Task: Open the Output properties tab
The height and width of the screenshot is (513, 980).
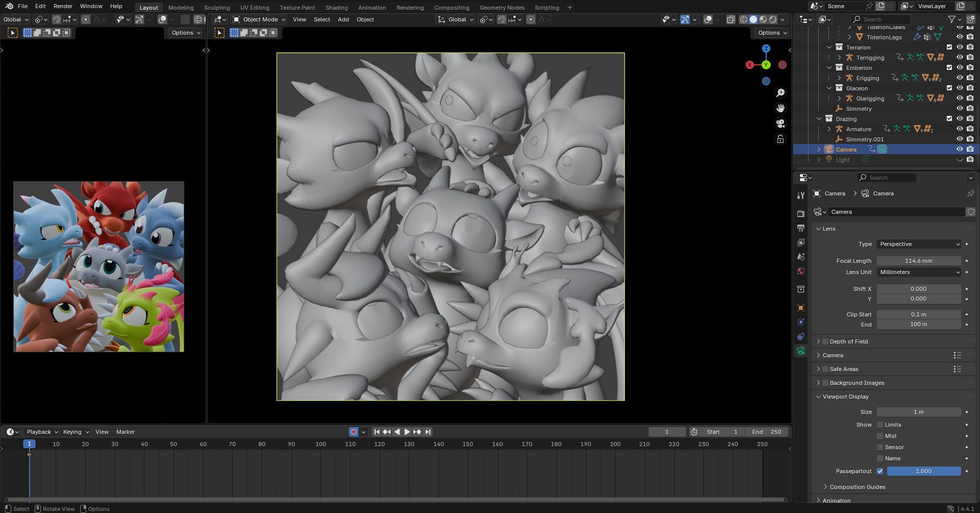Action: tap(800, 228)
